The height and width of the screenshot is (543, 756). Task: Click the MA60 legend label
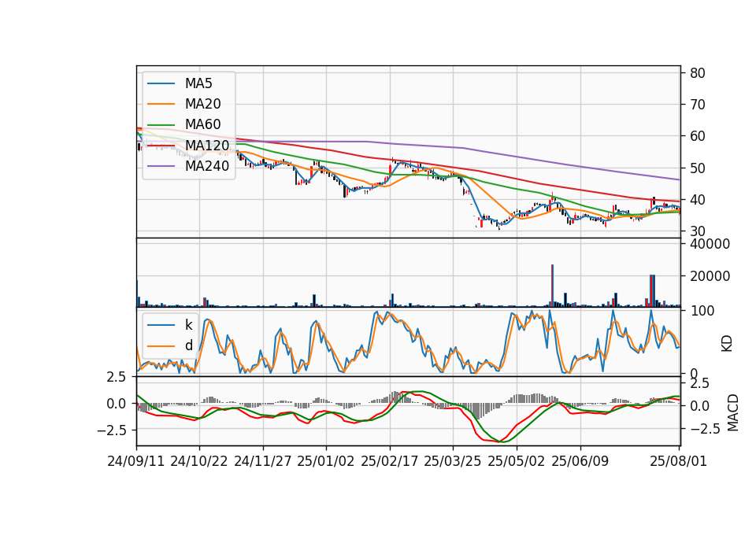tap(202, 124)
